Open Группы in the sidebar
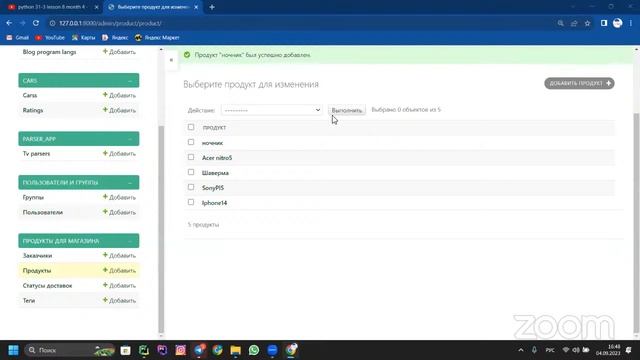The image size is (640, 360). point(33,197)
